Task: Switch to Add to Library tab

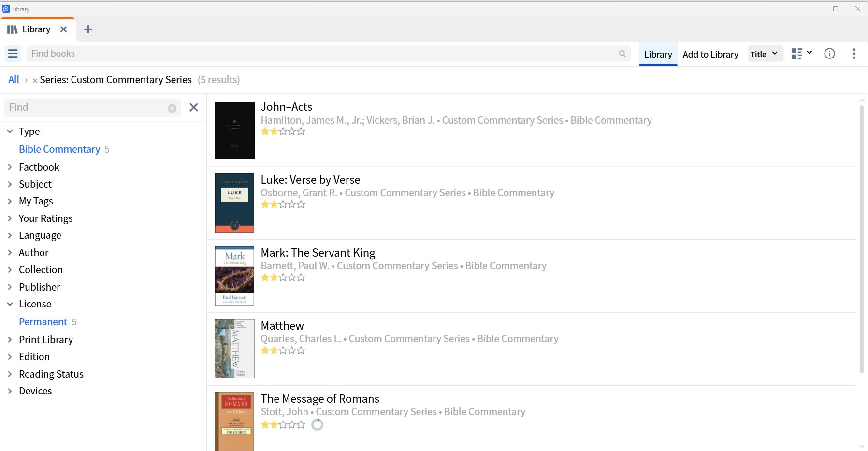Action: 710,54
